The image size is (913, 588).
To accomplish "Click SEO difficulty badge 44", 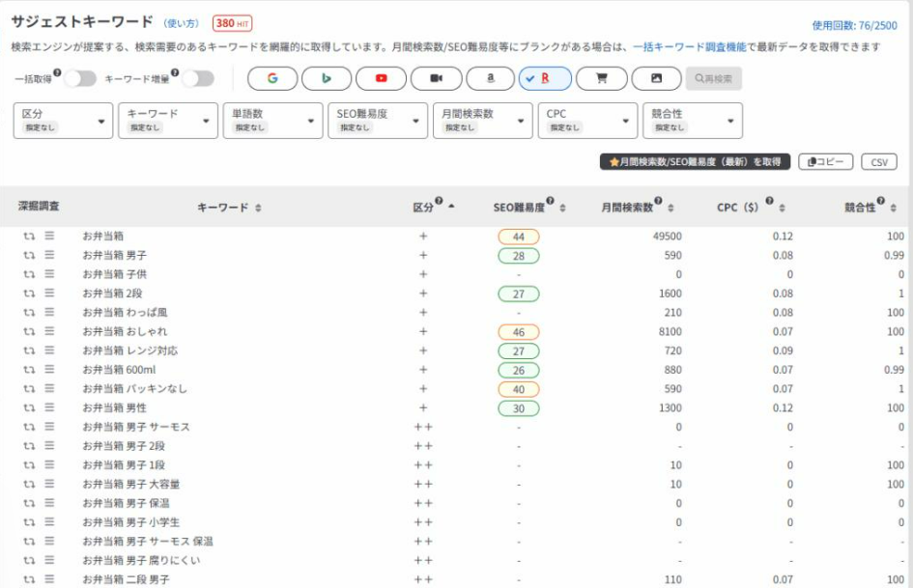I will (x=518, y=237).
